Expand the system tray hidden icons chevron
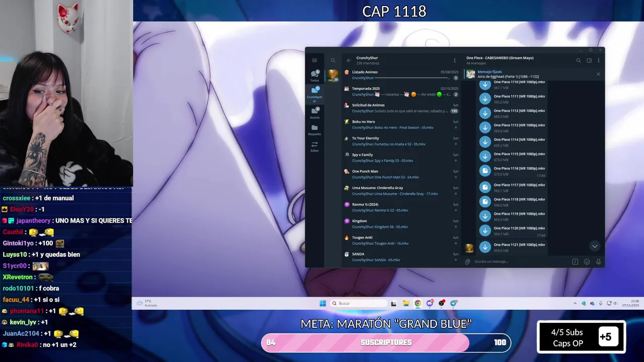 (575, 303)
